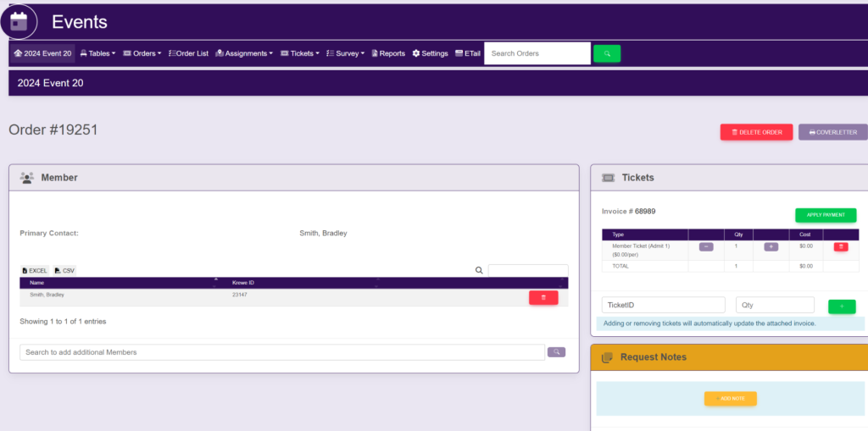Click the green search orders magnifier button
Viewport: 868px width, 431px height.
point(606,53)
